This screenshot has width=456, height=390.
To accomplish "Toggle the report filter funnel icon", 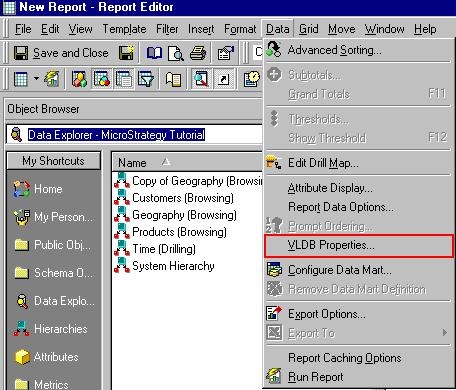I will point(146,79).
